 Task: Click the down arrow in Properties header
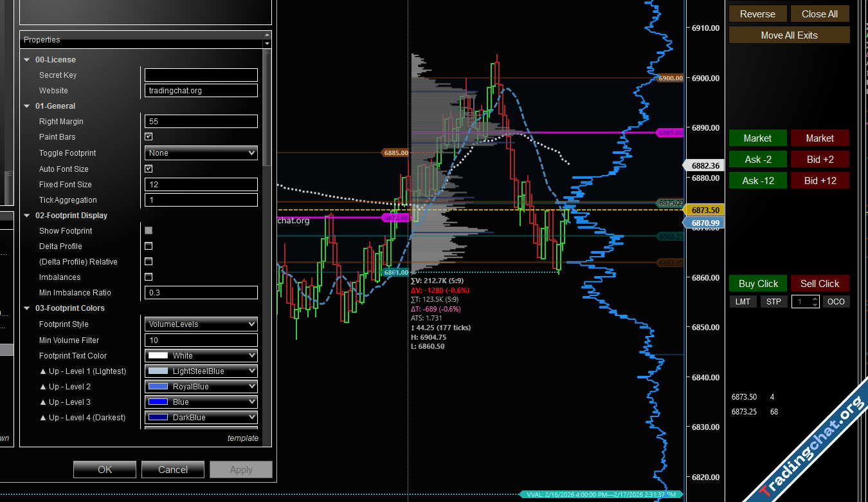[x=267, y=44]
